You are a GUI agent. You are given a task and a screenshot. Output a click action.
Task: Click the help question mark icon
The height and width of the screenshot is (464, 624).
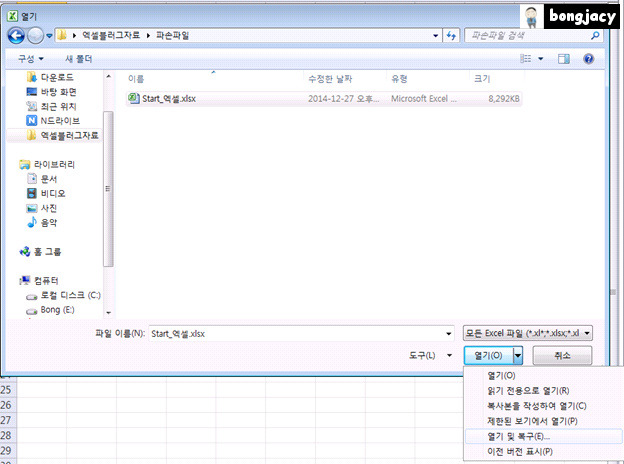pyautogui.click(x=589, y=59)
